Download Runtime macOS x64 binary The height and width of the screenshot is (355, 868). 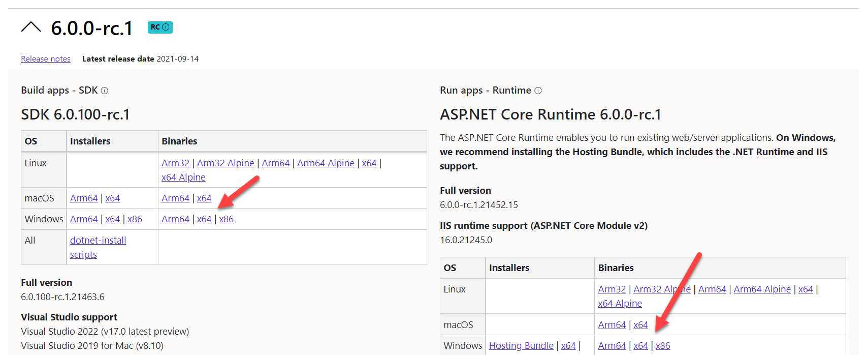tap(640, 325)
